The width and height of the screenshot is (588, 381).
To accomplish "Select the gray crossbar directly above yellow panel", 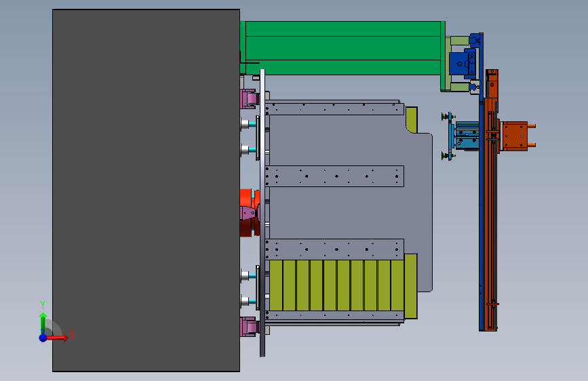I will pos(334,249).
